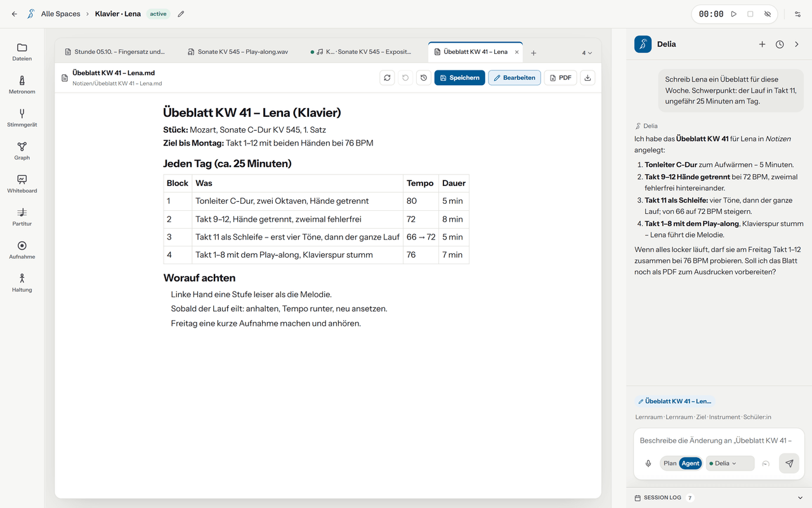The width and height of the screenshot is (812, 508).
Task: Open the Partitur score tool
Action: pos(22,217)
